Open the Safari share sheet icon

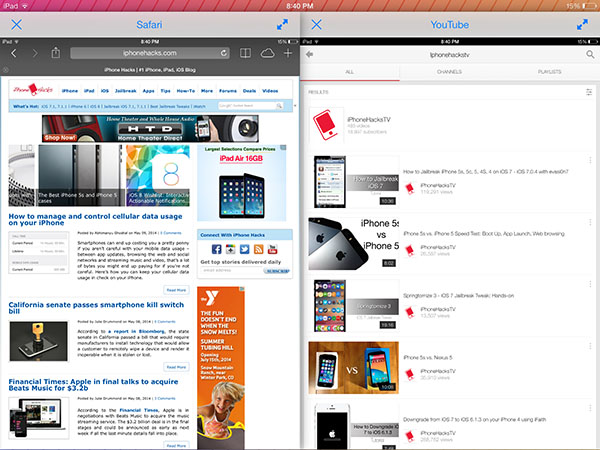point(56,53)
